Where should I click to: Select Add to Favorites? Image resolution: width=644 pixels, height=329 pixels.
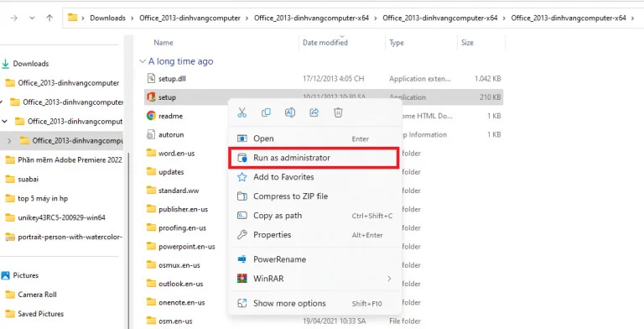(x=314, y=177)
